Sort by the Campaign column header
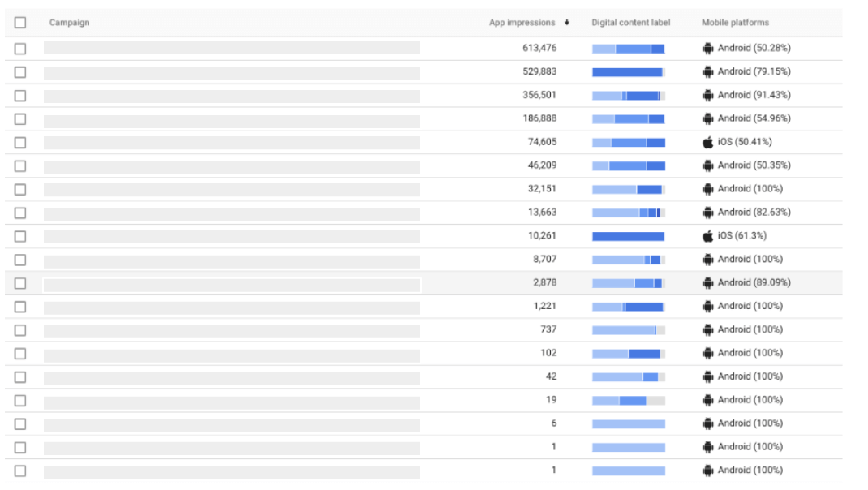Screen dimensions: 868x490 pyautogui.click(x=70, y=23)
